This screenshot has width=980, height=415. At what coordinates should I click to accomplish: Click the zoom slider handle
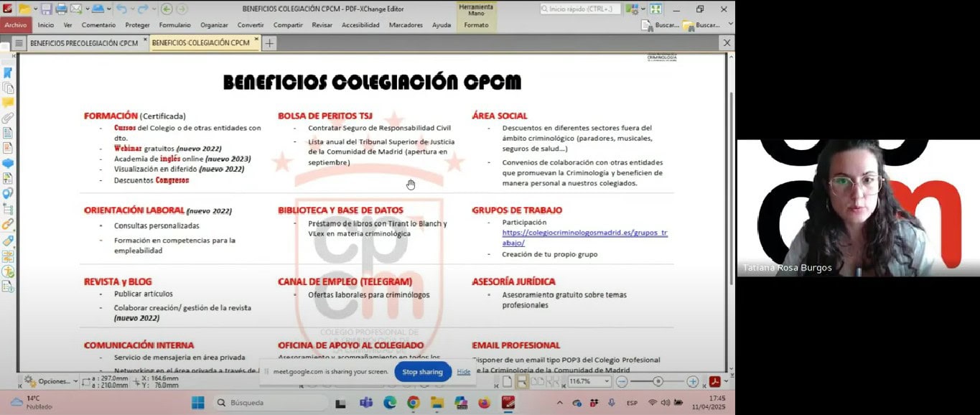tap(658, 382)
